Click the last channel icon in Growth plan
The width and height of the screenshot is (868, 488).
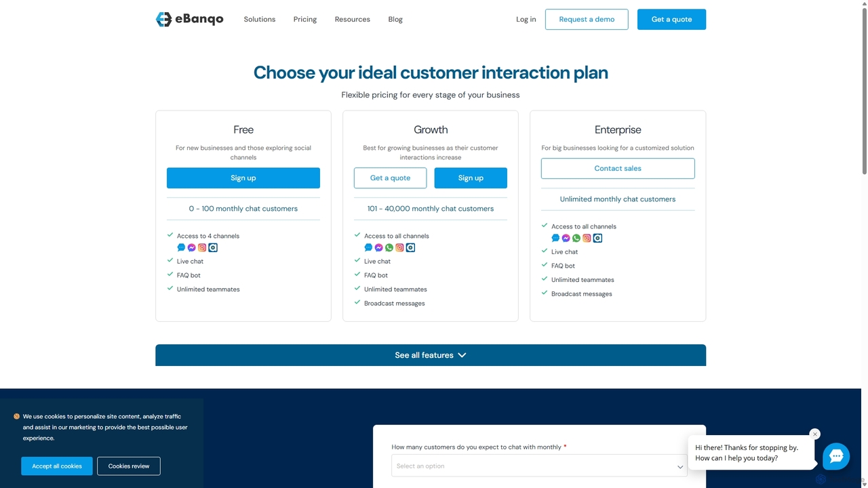(410, 247)
